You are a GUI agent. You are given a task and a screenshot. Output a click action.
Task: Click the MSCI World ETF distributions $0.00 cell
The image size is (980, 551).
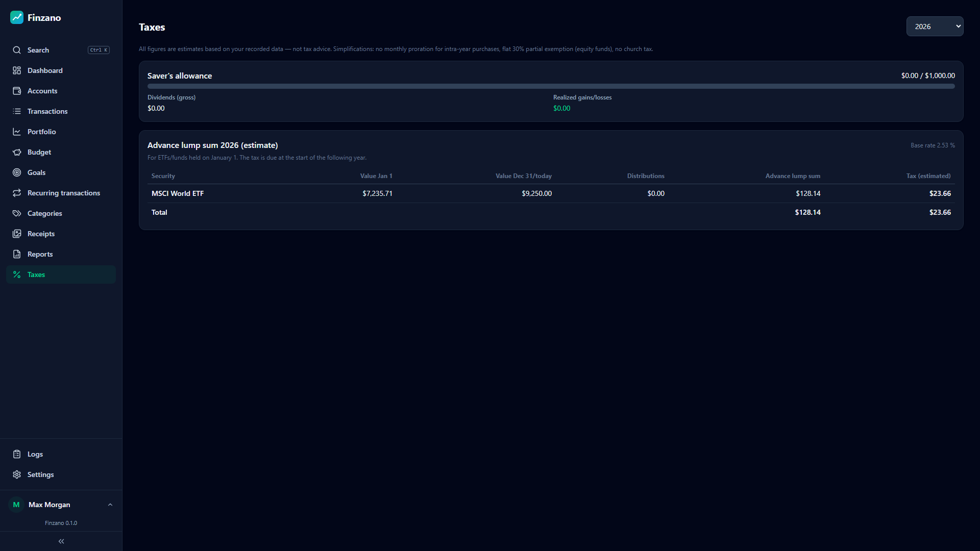click(656, 193)
